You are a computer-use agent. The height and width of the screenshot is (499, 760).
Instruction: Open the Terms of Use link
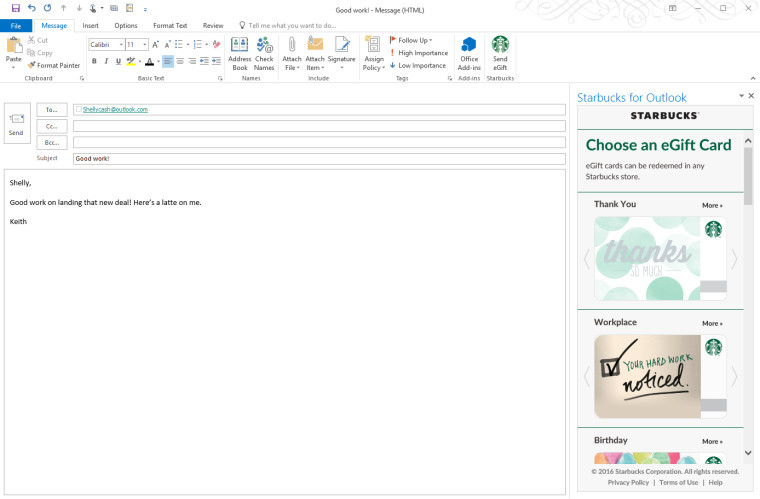[x=679, y=483]
